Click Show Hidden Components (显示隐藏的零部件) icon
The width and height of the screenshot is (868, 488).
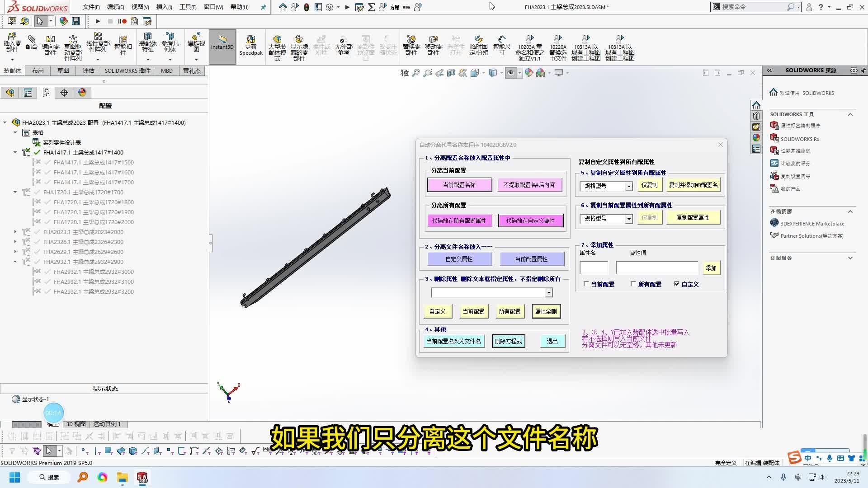tap(299, 48)
